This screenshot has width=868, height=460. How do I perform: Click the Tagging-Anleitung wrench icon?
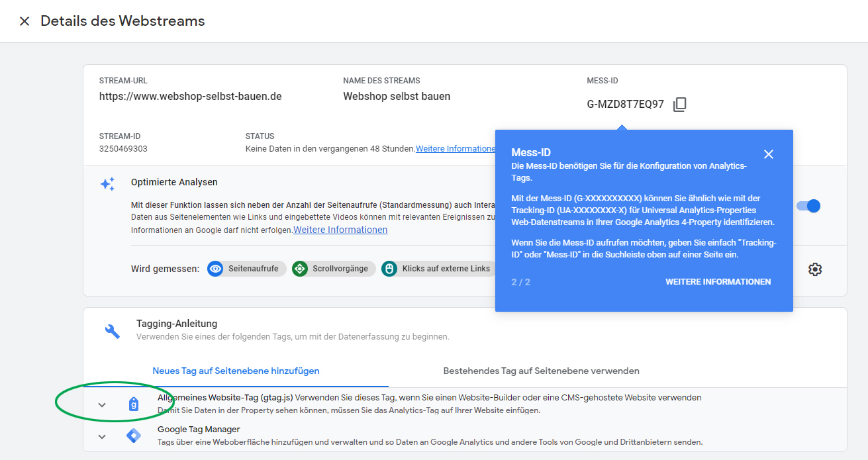113,331
